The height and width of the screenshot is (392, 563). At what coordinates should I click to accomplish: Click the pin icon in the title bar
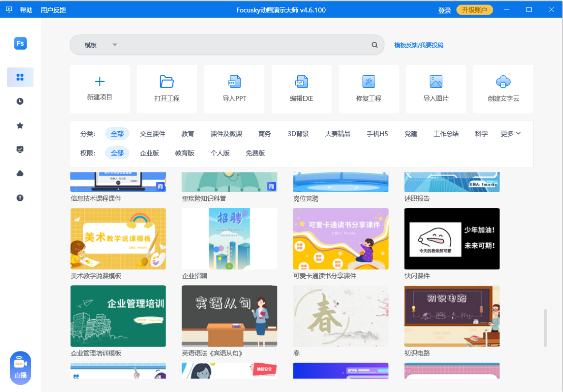[x=9, y=10]
